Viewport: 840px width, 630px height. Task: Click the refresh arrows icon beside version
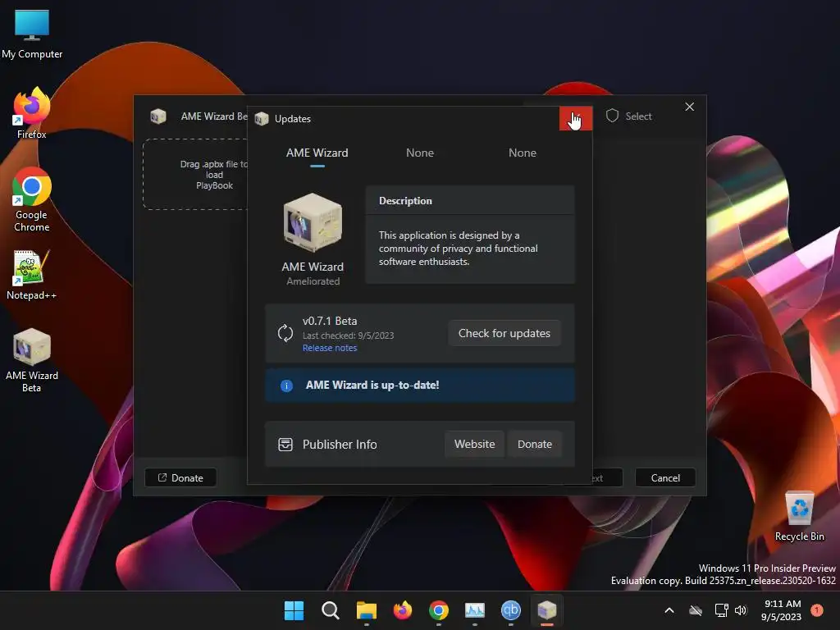285,333
